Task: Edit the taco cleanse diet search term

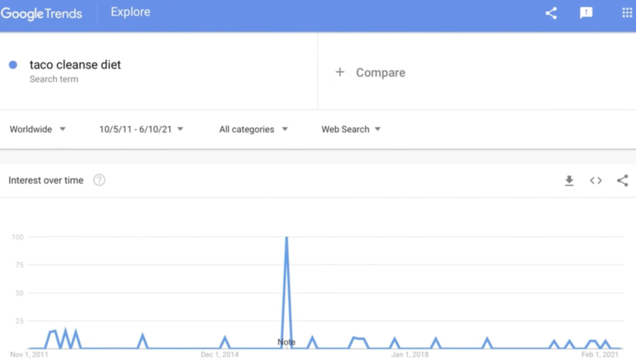Action: 75,65
